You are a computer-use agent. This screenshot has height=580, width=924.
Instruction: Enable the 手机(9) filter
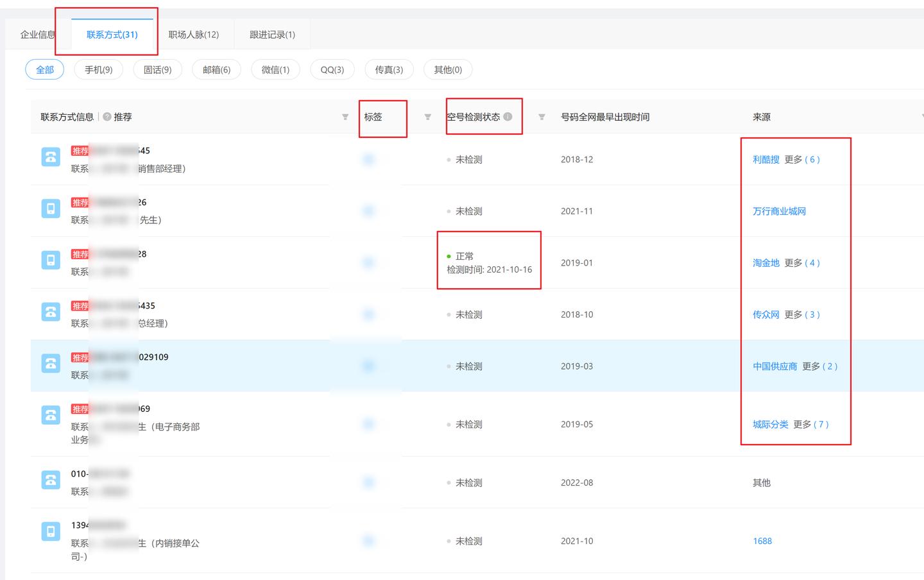pyautogui.click(x=98, y=69)
